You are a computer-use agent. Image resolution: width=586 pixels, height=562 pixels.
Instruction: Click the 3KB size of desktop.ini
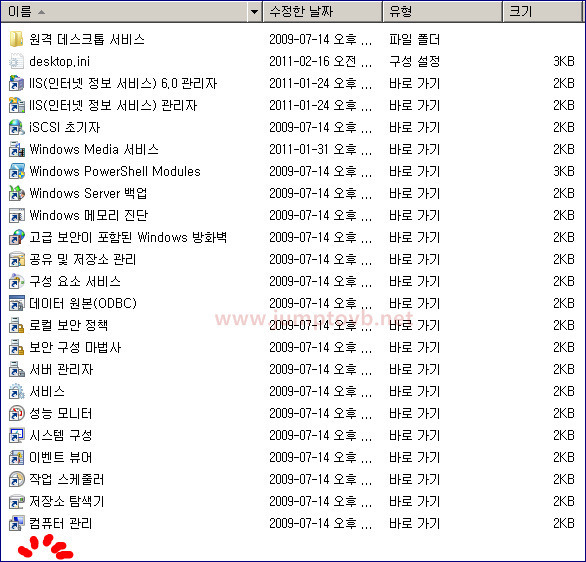pyautogui.click(x=564, y=61)
